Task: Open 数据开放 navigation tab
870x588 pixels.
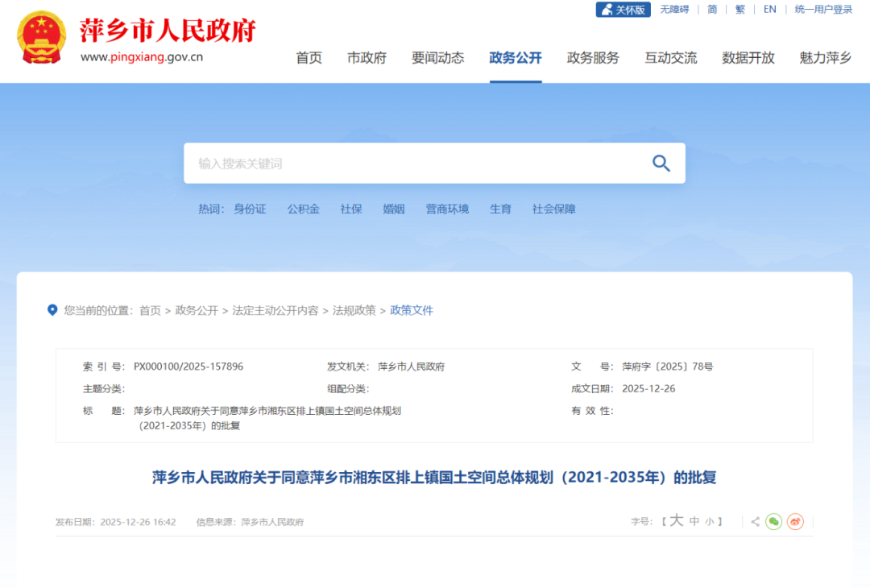Action: click(x=748, y=58)
